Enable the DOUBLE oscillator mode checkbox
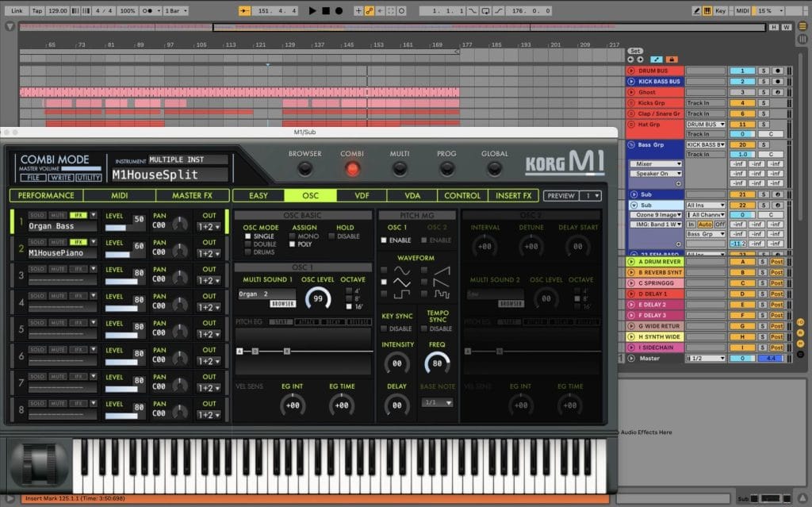 pos(248,244)
